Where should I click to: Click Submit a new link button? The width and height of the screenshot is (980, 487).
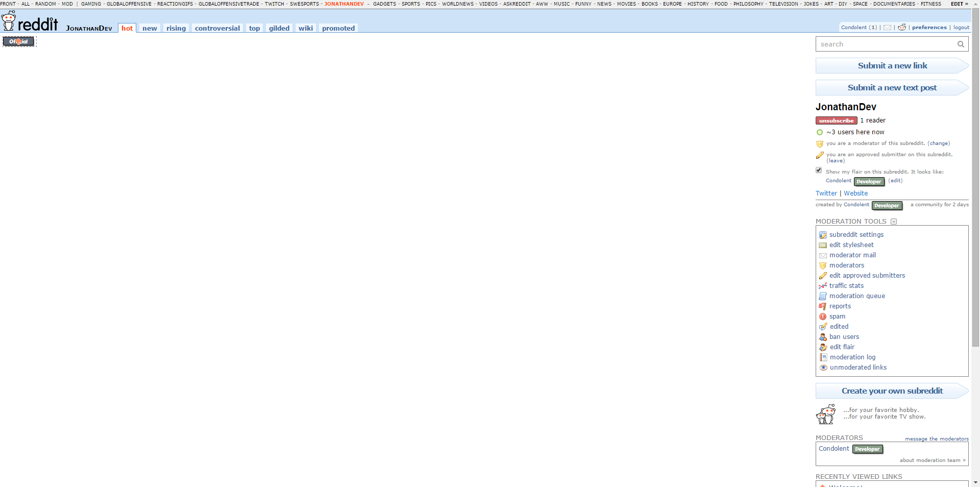point(892,66)
